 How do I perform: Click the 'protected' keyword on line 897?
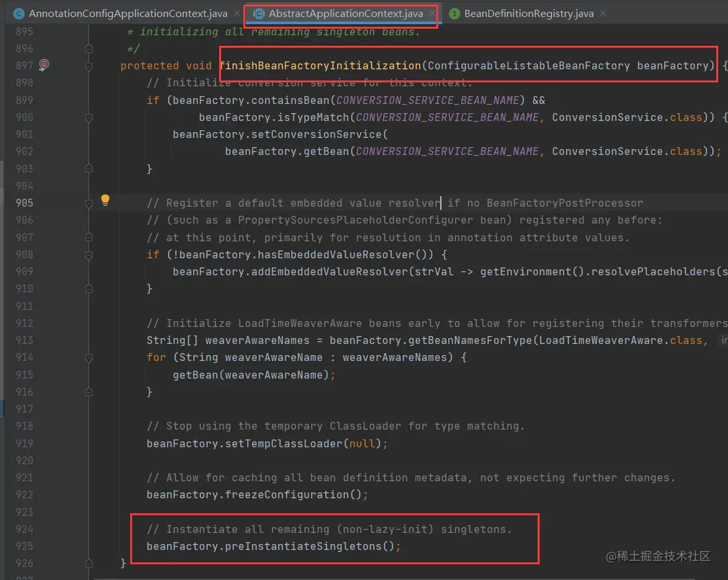150,66
